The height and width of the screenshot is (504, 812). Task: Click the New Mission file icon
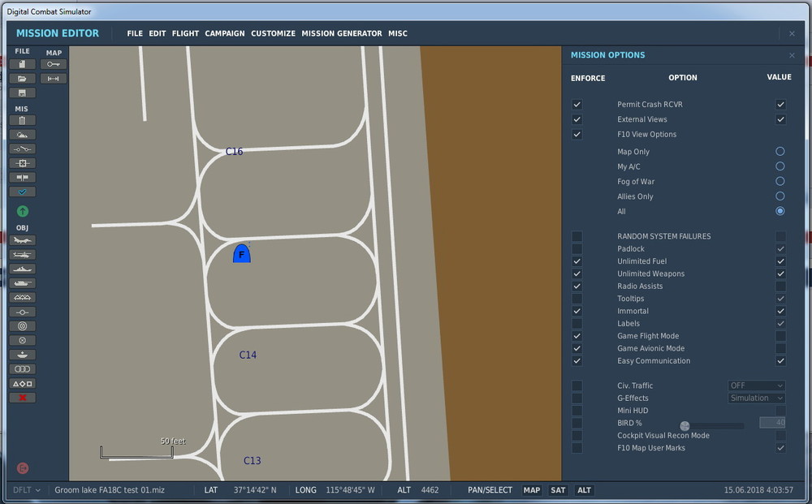22,64
